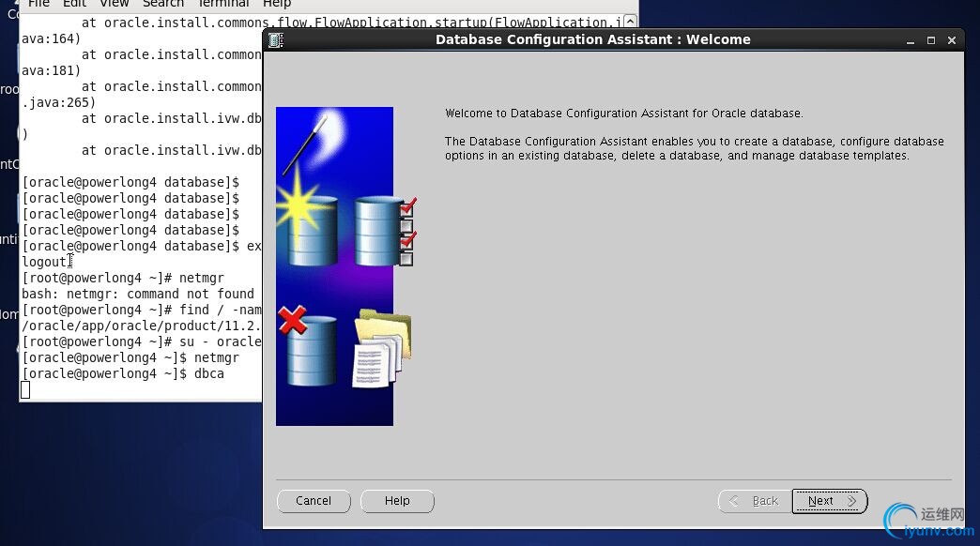This screenshot has height=546, width=980.
Task: Click the welcome sentence in the wizard
Action: 623,114
